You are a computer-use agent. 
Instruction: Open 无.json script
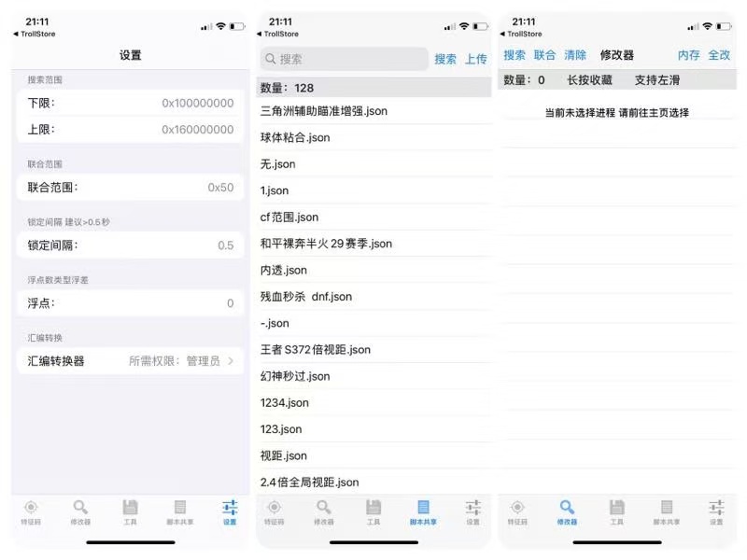[x=374, y=164]
